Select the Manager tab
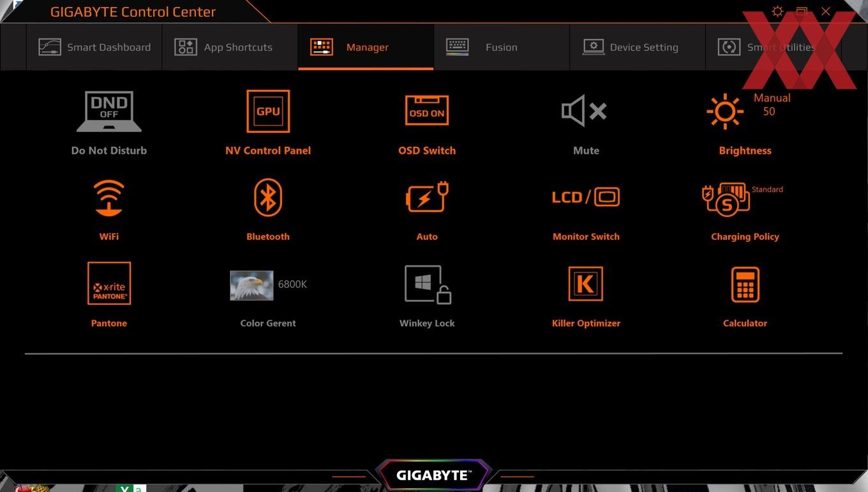 [x=366, y=47]
